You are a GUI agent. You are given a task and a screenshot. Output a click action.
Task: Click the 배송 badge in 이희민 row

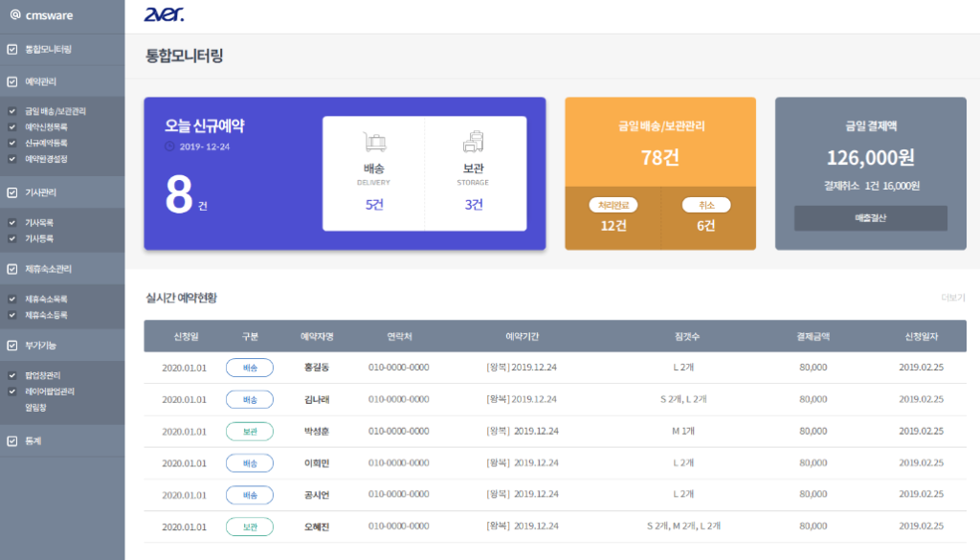tap(250, 463)
